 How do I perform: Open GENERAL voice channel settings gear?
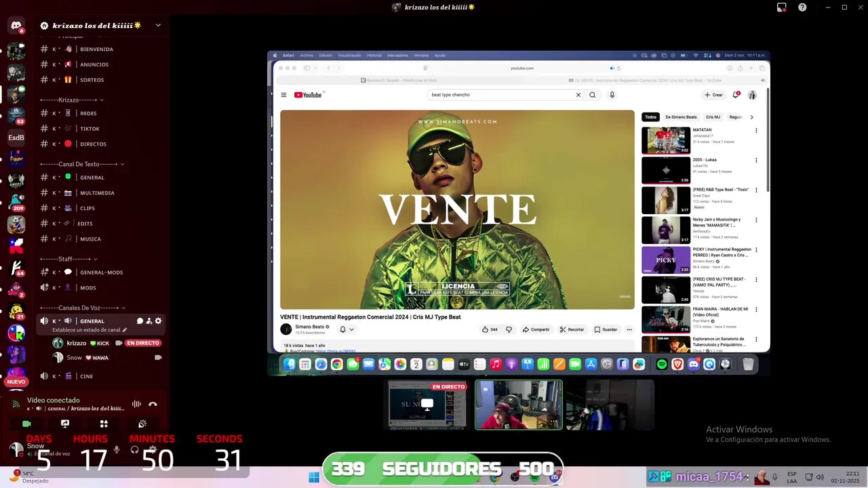point(159,321)
